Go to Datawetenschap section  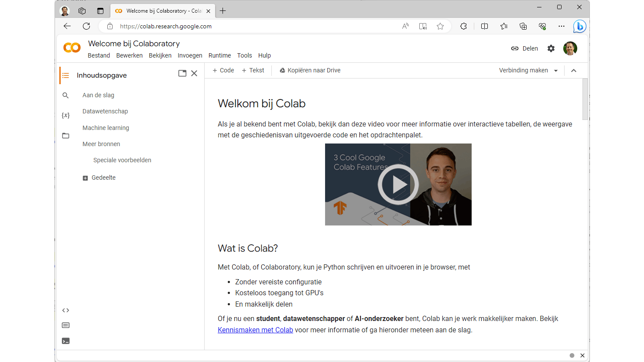coord(105,111)
